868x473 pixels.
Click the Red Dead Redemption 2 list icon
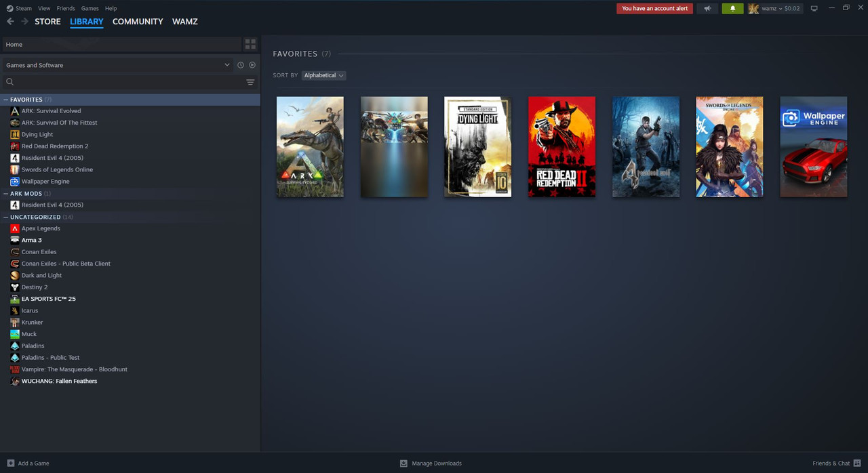[15, 146]
